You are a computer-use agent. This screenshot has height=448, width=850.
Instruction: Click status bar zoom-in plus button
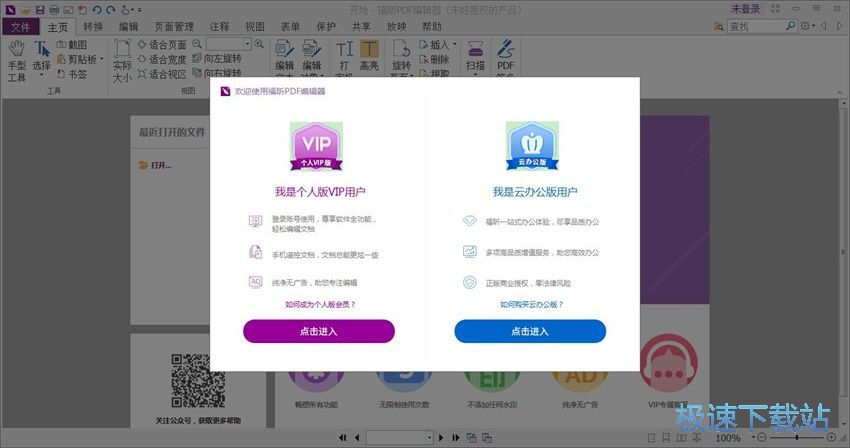[831, 437]
